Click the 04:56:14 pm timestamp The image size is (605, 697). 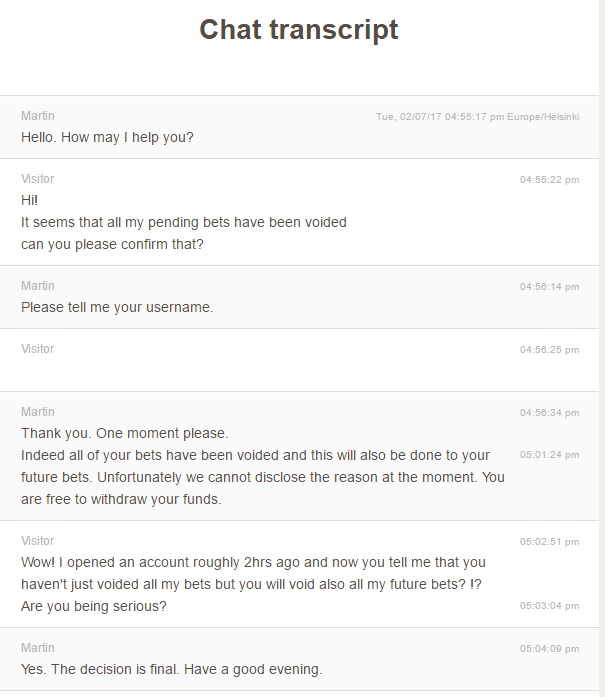coord(549,287)
